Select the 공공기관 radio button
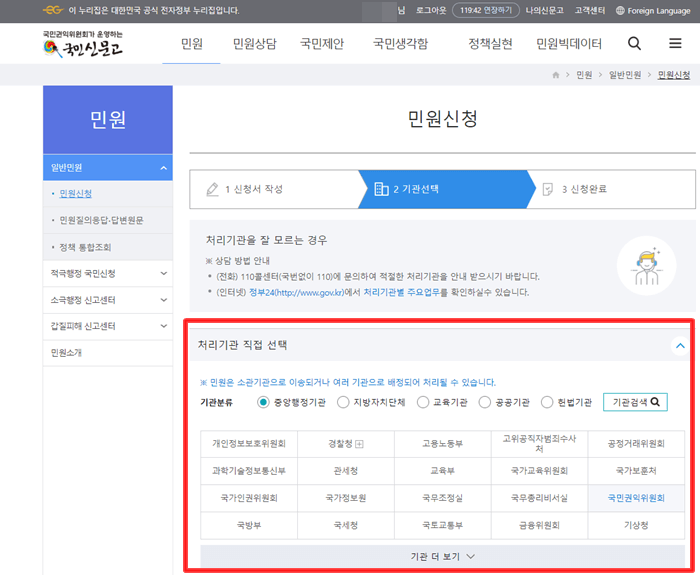The image size is (700, 575). [x=485, y=402]
